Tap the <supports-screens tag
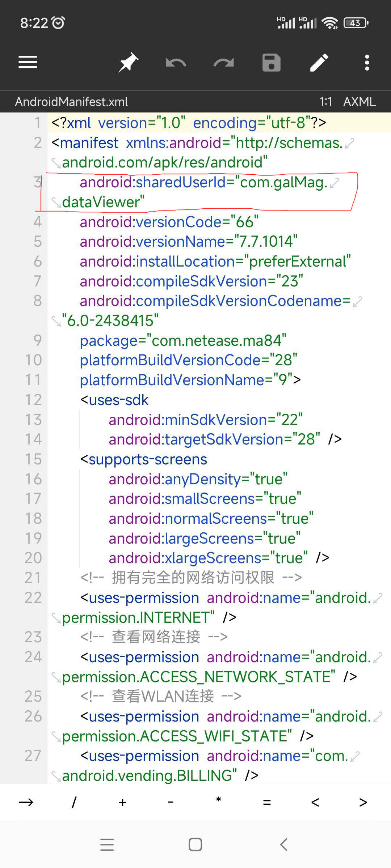Image resolution: width=391 pixels, height=868 pixels. (x=143, y=459)
